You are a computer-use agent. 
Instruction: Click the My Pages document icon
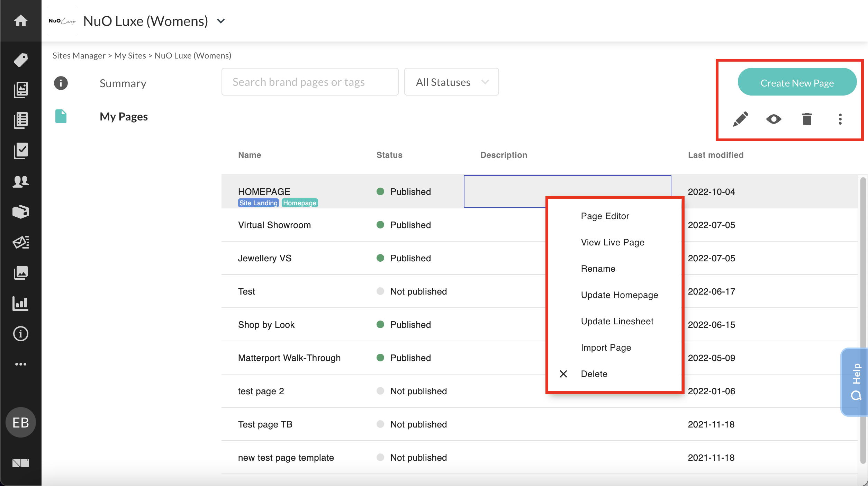61,116
